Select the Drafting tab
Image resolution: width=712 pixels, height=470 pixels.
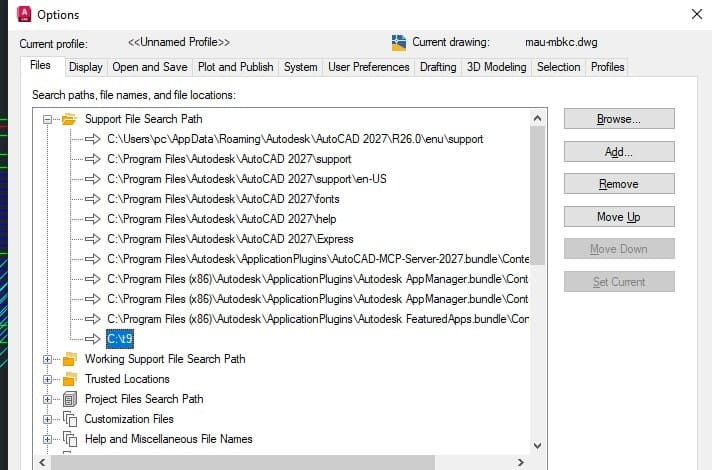pyautogui.click(x=438, y=67)
